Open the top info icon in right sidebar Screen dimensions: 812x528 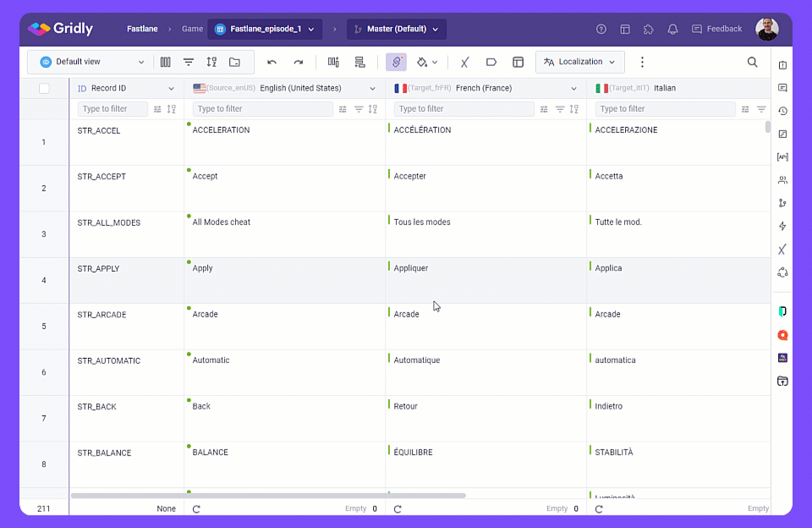coord(782,65)
